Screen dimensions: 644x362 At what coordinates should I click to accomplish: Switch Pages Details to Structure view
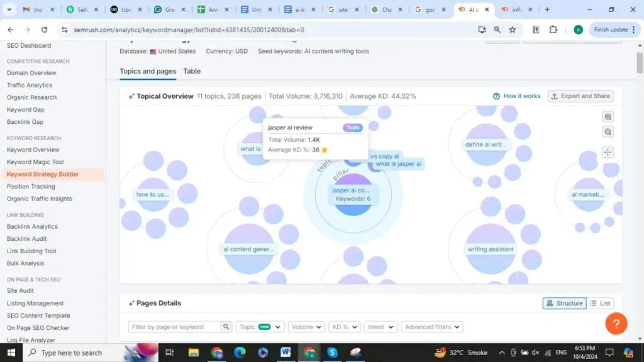click(564, 304)
